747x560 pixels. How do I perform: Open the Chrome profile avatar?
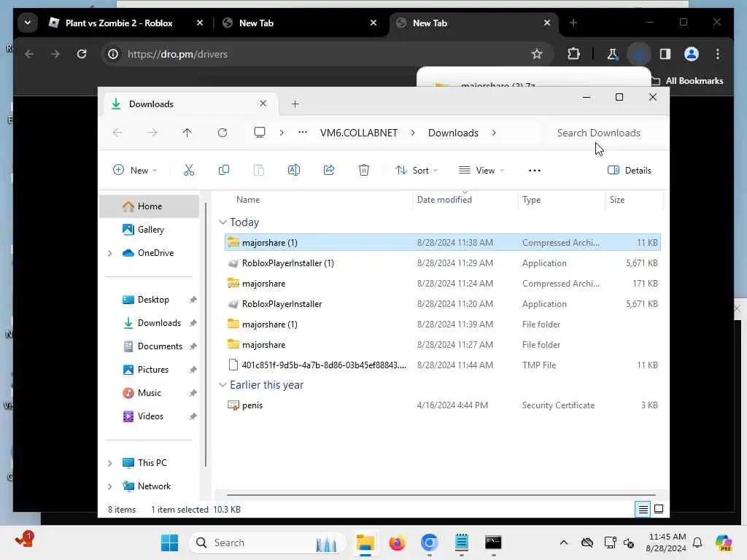(692, 54)
